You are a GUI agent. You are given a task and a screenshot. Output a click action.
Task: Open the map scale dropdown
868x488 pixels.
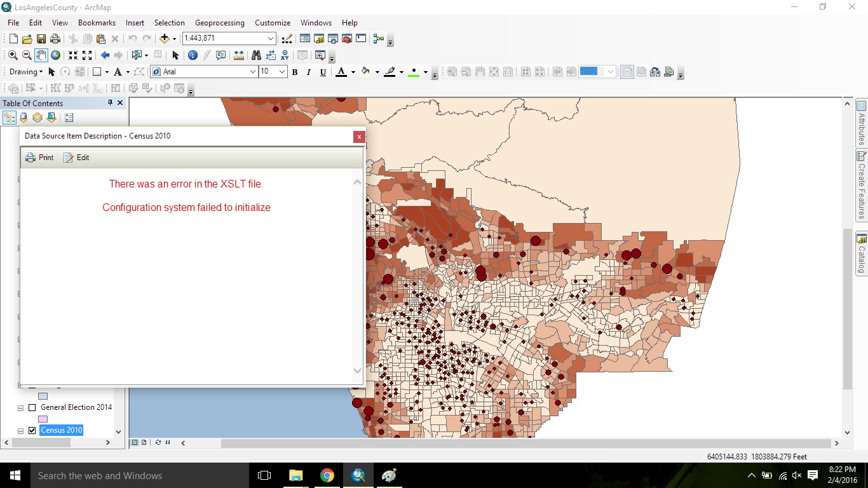pos(271,39)
